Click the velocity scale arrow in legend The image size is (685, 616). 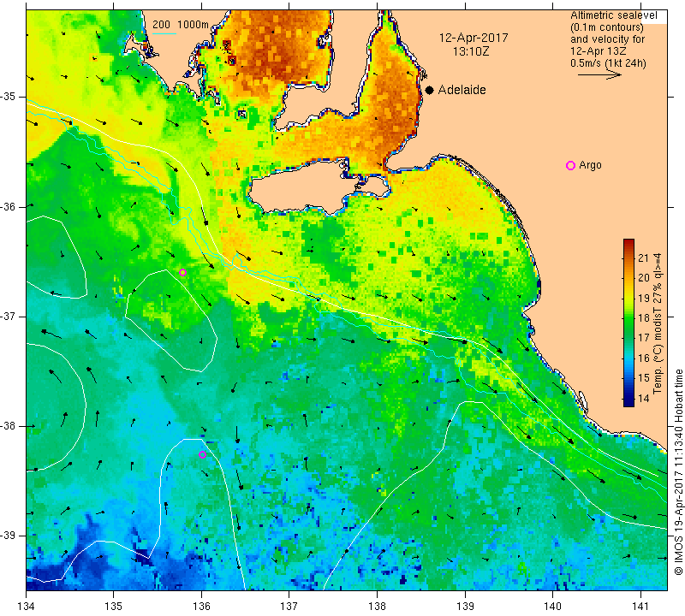tap(599, 75)
